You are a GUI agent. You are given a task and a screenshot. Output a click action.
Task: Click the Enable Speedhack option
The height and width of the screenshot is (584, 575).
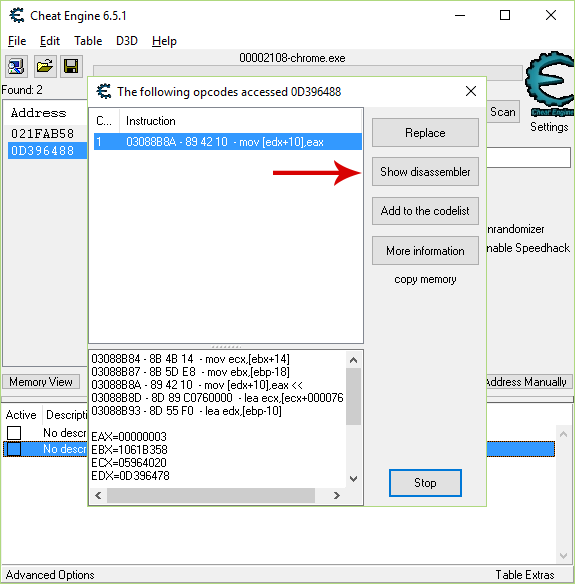tap(528, 248)
